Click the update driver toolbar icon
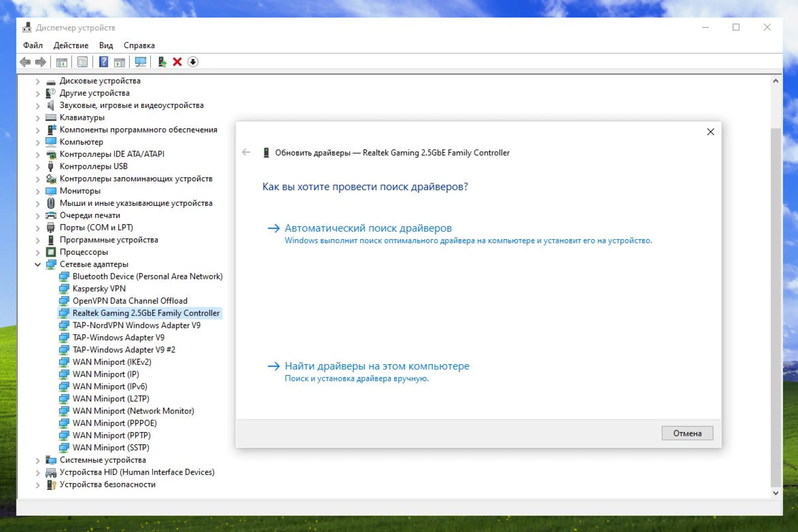Viewport: 798px width, 532px height. (x=162, y=62)
